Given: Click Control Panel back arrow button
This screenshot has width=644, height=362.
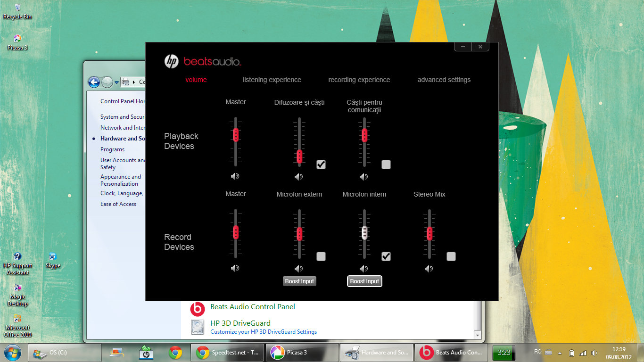Looking at the screenshot, I should [94, 82].
